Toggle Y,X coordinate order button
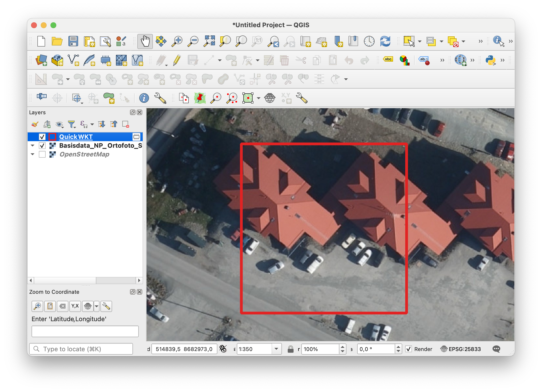The image size is (542, 392). tap(75, 306)
